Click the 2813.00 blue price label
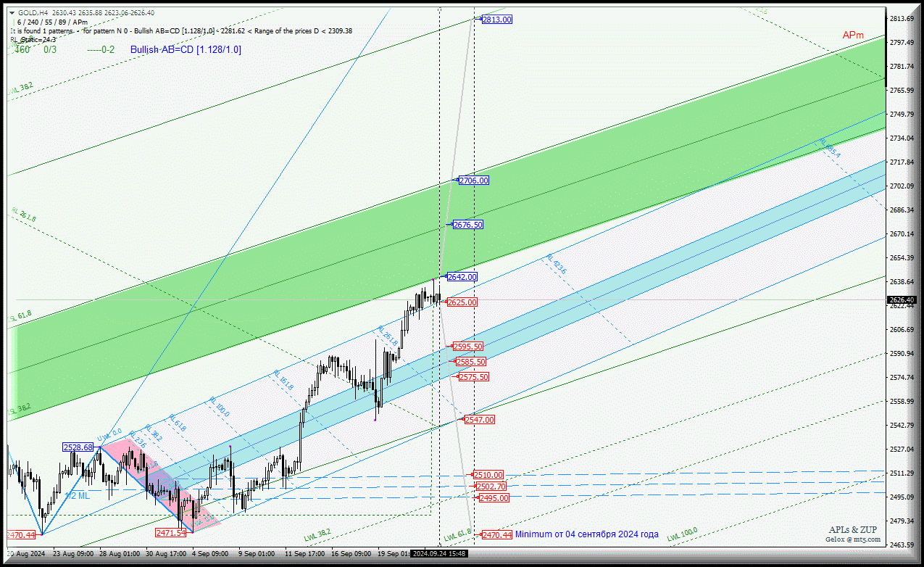 pos(497,20)
